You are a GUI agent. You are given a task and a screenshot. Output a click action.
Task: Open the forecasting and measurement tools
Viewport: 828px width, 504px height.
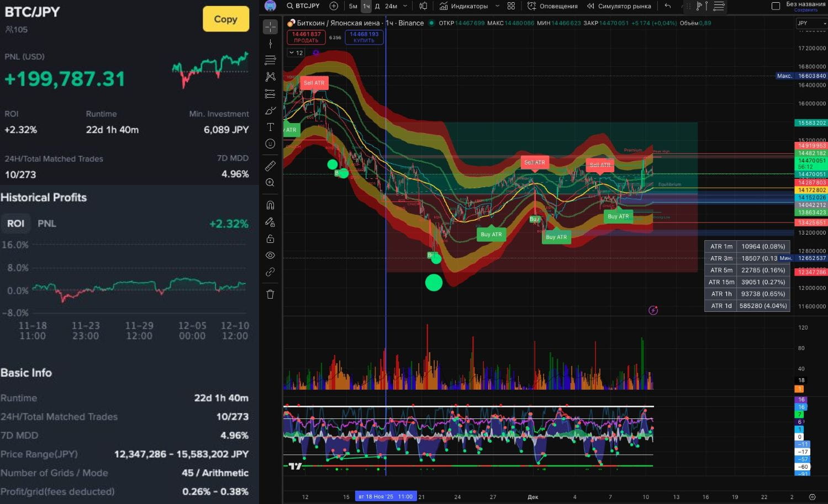(270, 93)
